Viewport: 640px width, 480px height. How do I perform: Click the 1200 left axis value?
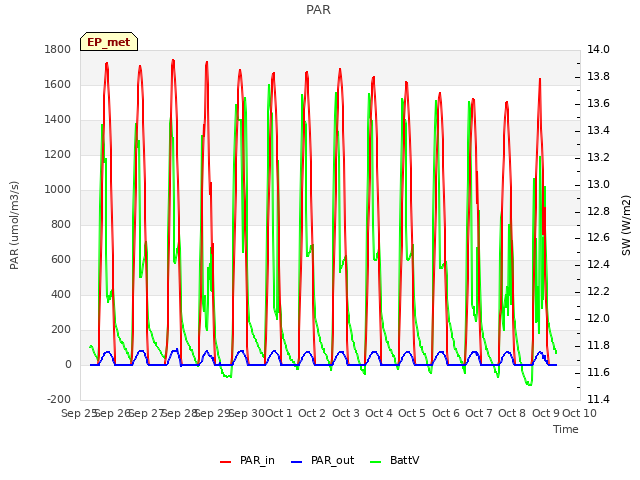pyautogui.click(x=58, y=155)
